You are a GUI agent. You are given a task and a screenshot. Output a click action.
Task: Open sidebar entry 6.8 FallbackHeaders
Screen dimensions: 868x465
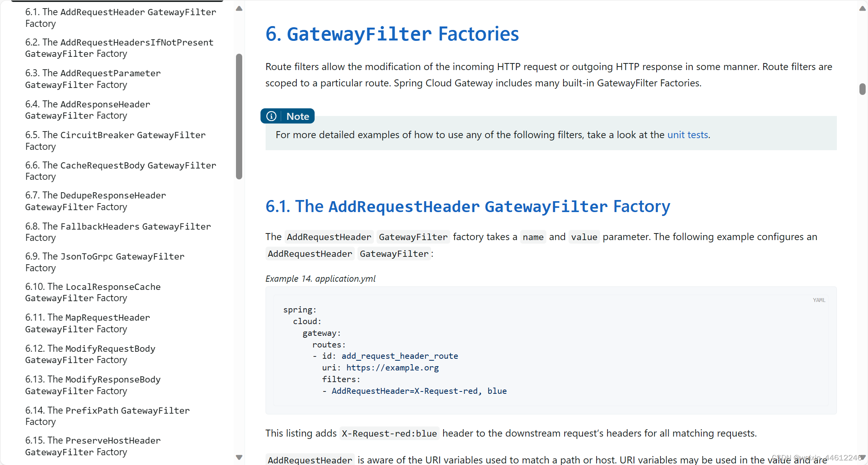pos(118,232)
